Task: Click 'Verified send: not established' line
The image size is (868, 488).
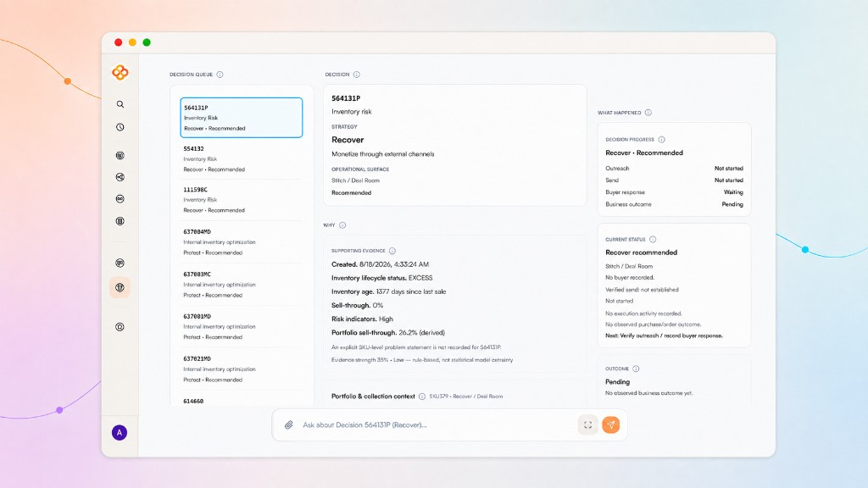Action: click(x=642, y=290)
